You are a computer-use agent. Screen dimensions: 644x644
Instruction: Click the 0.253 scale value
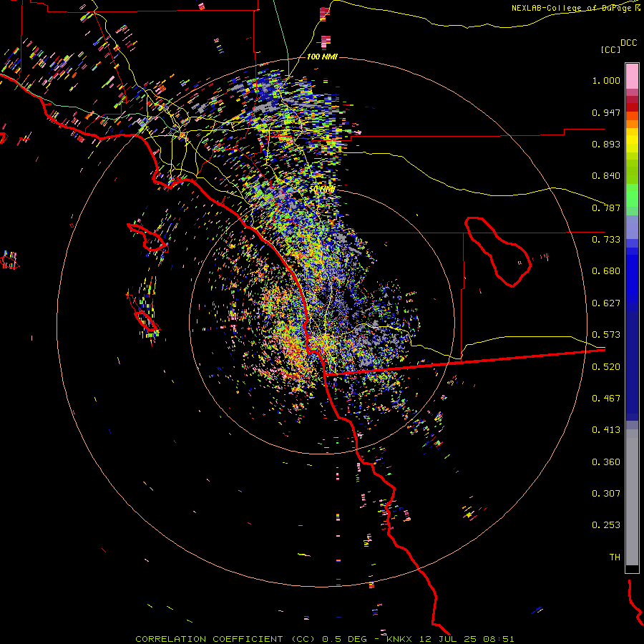(x=606, y=525)
